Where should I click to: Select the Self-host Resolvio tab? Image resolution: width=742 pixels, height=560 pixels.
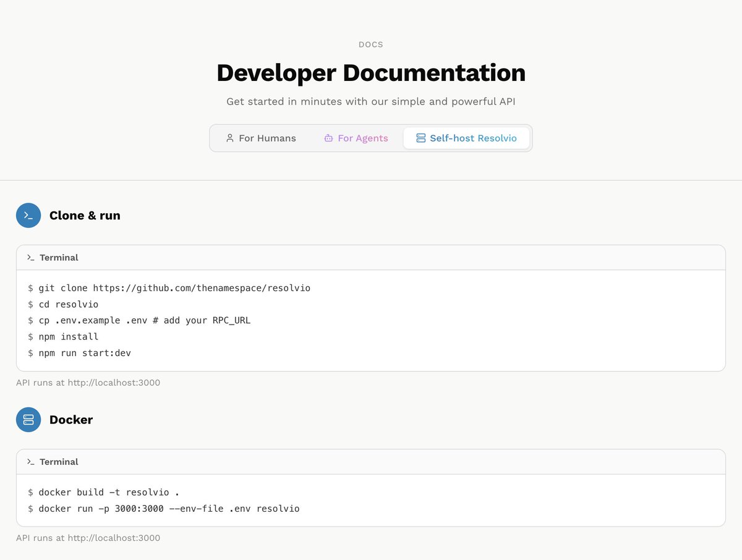[x=466, y=138]
